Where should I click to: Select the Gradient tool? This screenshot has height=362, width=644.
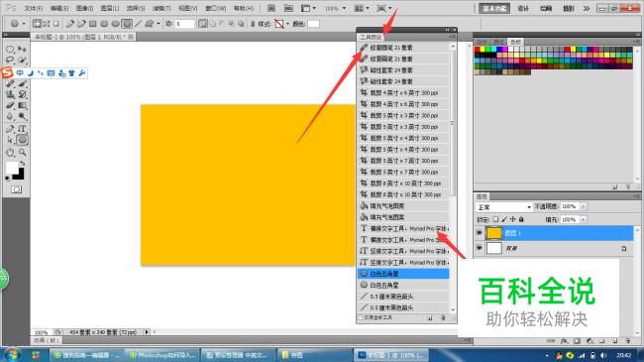point(22,105)
